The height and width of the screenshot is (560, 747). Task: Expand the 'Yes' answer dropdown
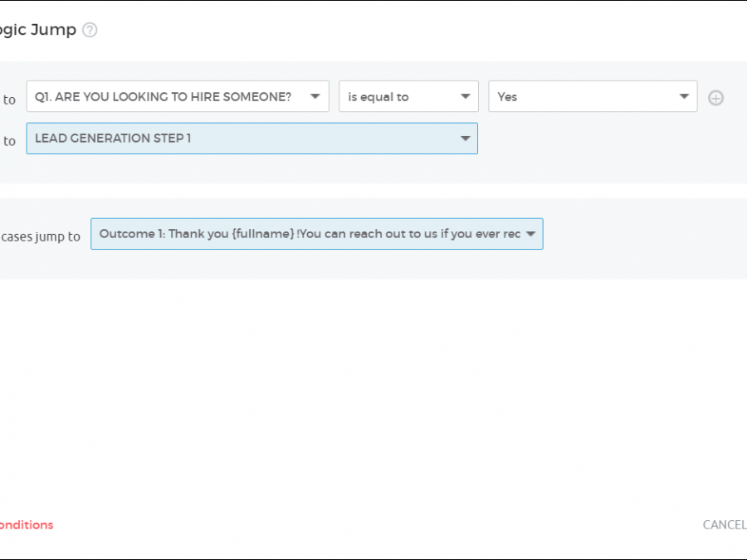tap(581, 96)
